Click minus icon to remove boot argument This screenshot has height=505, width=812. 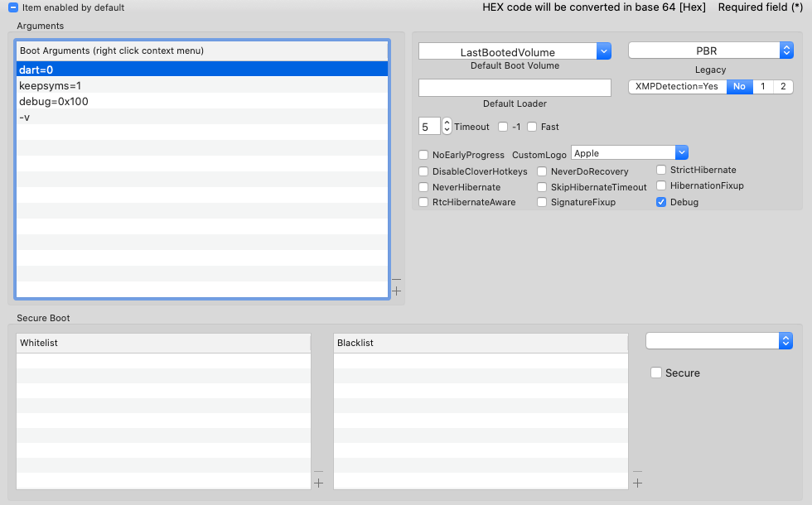pyautogui.click(x=396, y=281)
